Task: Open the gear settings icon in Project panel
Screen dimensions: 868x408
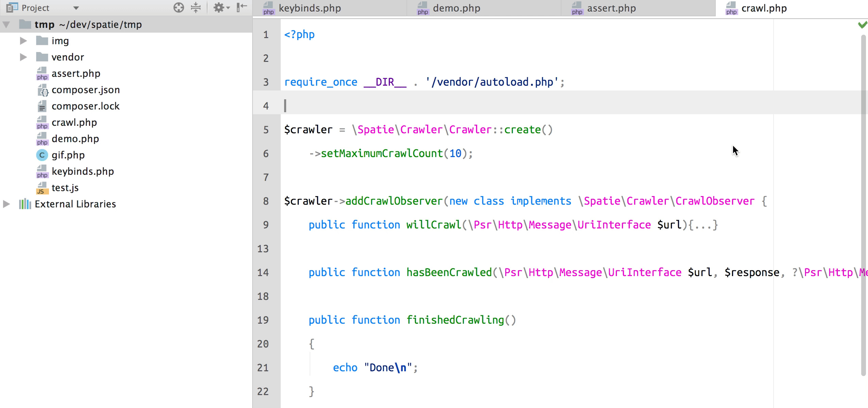Action: tap(219, 7)
